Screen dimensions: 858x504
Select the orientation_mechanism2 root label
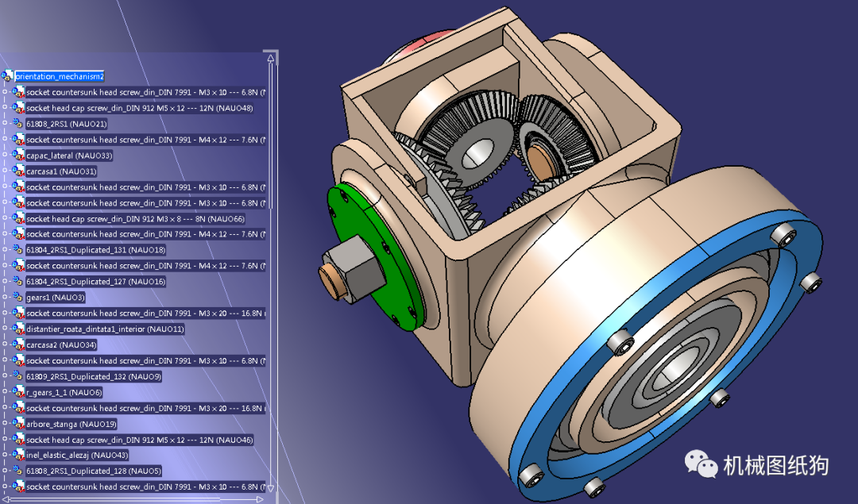pyautogui.click(x=59, y=76)
